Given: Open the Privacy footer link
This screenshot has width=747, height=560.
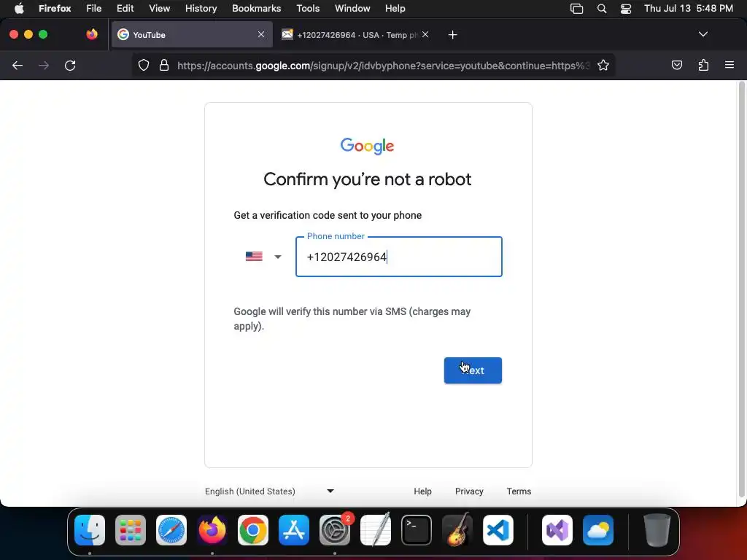Looking at the screenshot, I should click(x=469, y=491).
